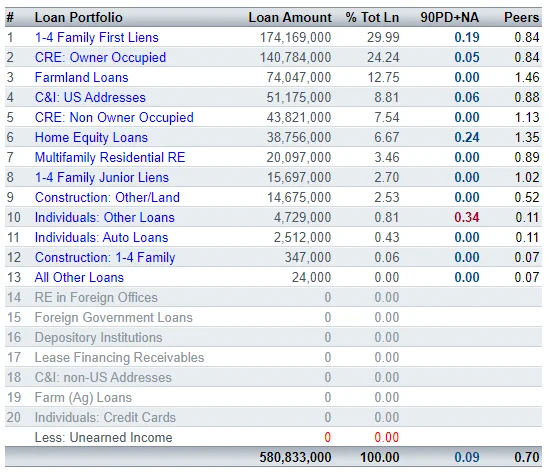Open the CRE: Non Owner Occupied link

(x=114, y=117)
